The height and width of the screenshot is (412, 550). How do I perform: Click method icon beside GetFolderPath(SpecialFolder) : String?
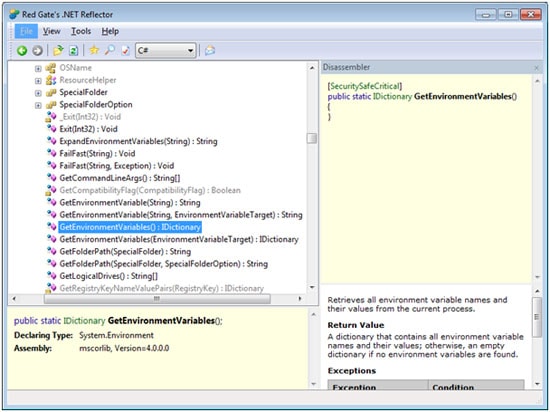52,251
